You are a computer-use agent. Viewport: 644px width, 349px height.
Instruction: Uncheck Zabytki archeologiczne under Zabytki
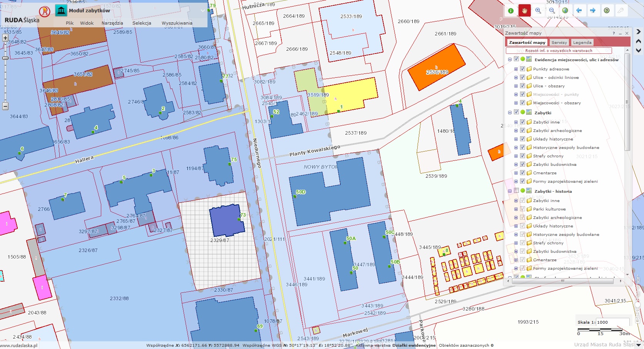point(522,130)
